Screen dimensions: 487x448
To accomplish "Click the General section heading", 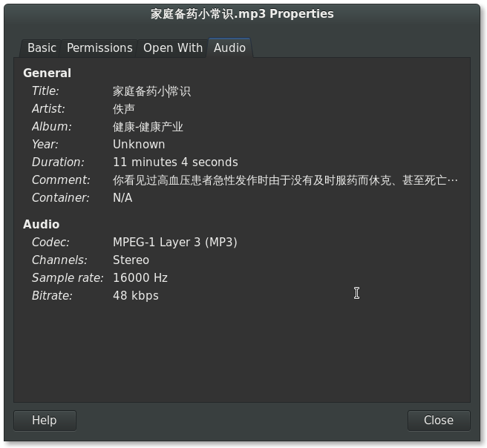I will tap(48, 73).
